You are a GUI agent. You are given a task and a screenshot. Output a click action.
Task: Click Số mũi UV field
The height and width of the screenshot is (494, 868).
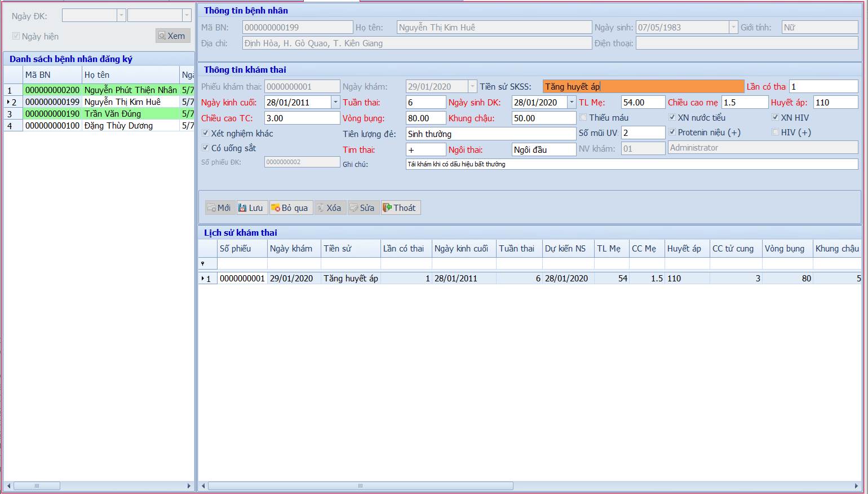click(x=643, y=133)
